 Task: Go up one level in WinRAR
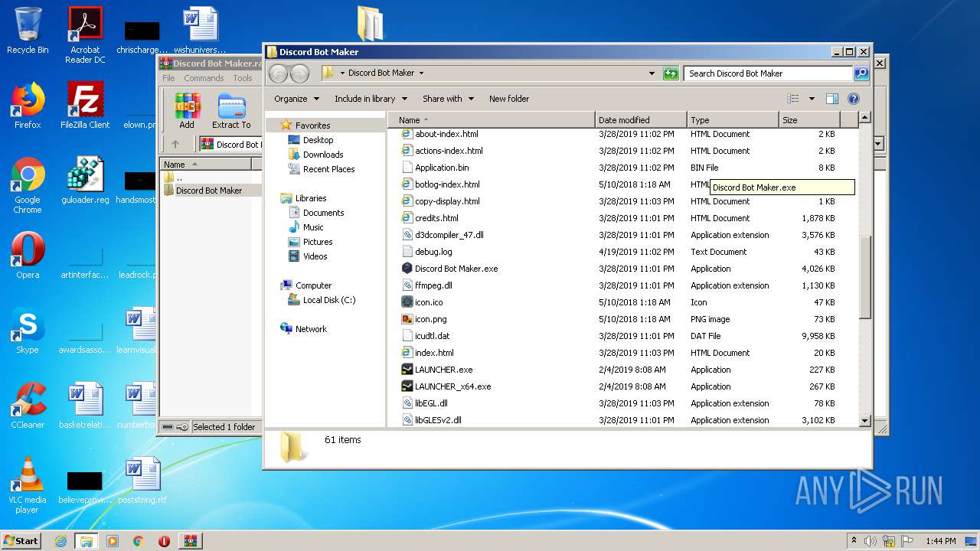pos(175,144)
